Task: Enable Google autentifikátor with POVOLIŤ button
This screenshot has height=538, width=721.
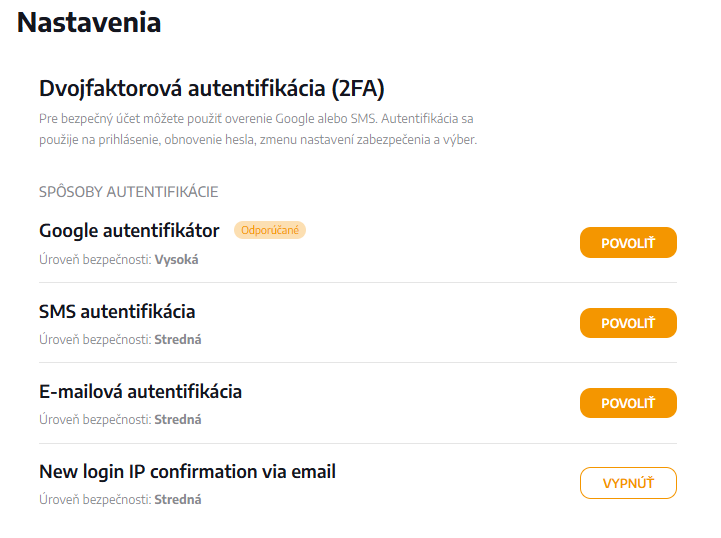Action: (628, 243)
